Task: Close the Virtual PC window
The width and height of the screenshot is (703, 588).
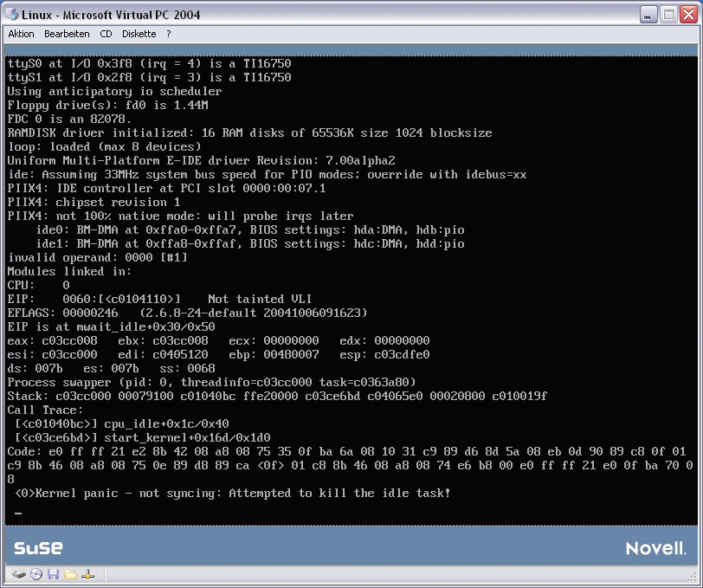Action: (x=688, y=15)
